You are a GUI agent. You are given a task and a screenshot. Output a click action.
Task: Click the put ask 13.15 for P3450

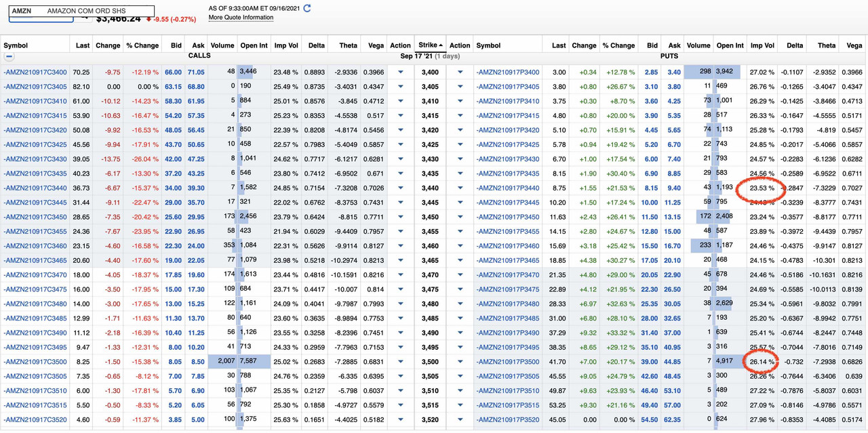pyautogui.click(x=672, y=217)
